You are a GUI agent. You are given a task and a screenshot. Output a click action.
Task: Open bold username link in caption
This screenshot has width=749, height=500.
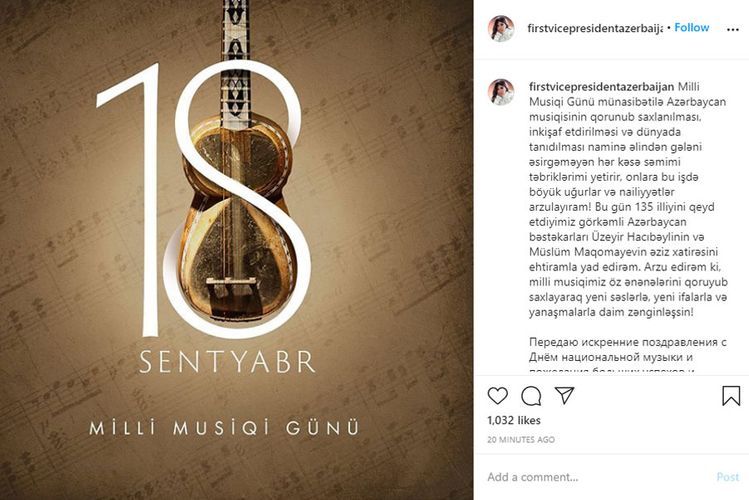tap(601, 87)
